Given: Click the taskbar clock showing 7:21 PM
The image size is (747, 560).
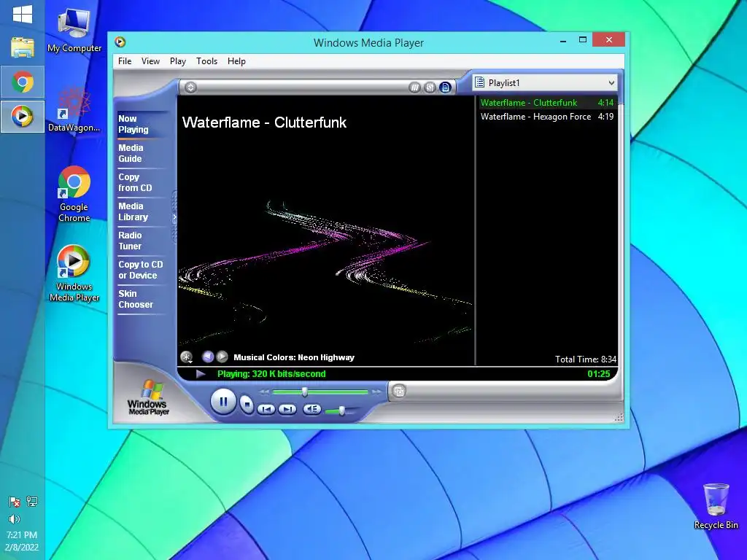Looking at the screenshot, I should coord(22,541).
